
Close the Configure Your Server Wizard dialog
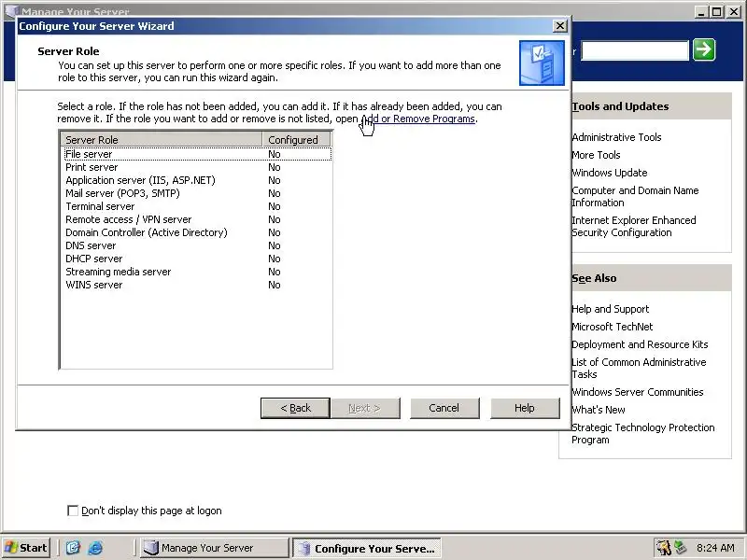tap(559, 26)
